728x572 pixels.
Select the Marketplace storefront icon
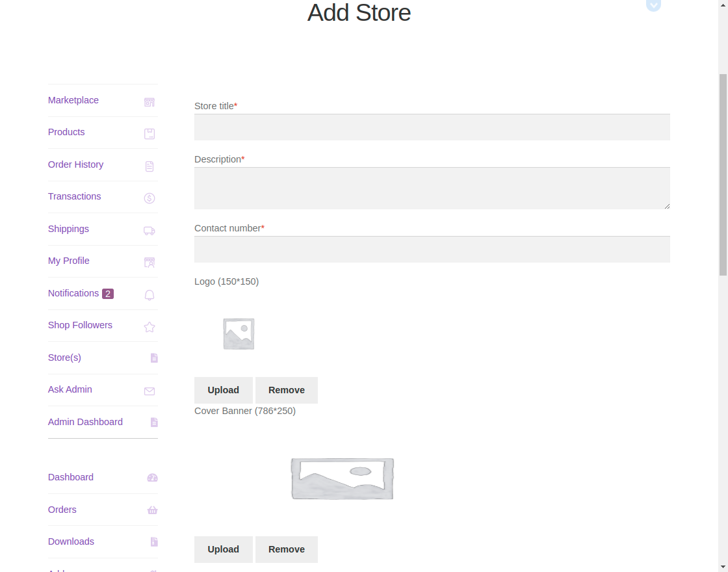pos(149,102)
